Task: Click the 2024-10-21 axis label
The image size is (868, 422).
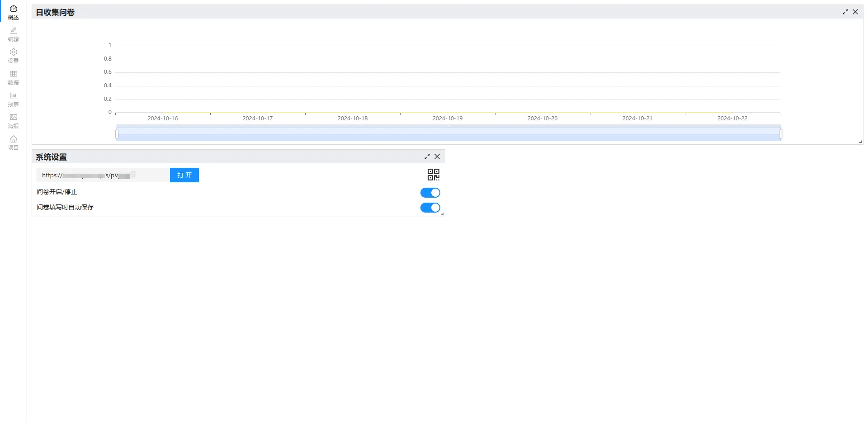Action: [637, 119]
